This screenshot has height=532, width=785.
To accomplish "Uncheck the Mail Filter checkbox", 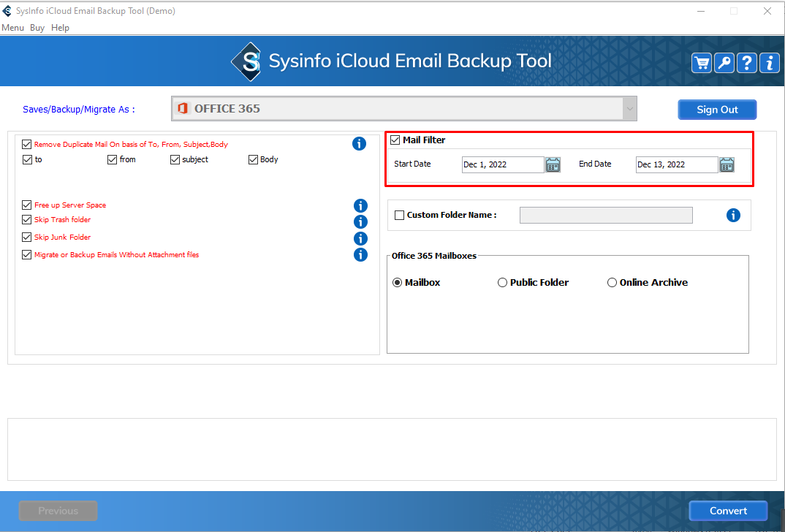I will tap(395, 140).
